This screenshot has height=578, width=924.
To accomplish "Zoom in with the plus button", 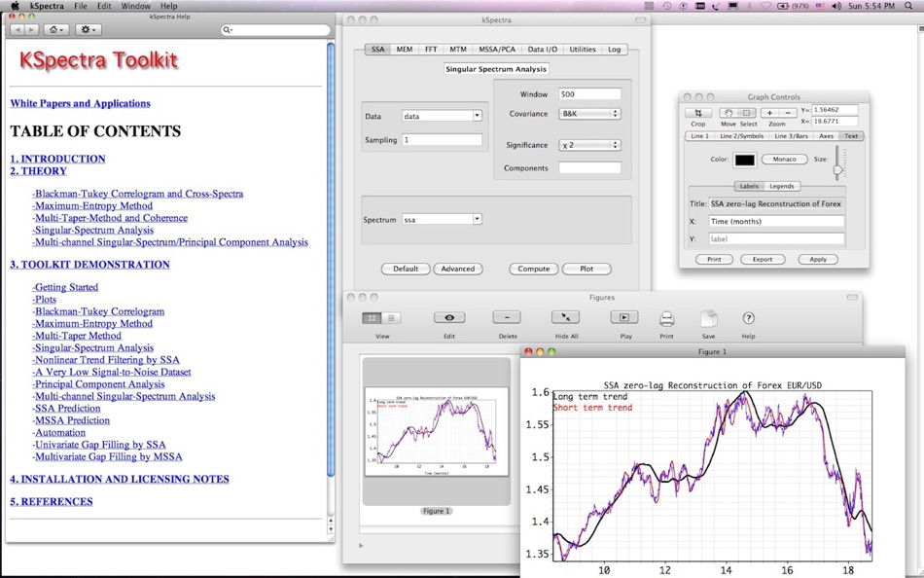I will click(x=769, y=113).
